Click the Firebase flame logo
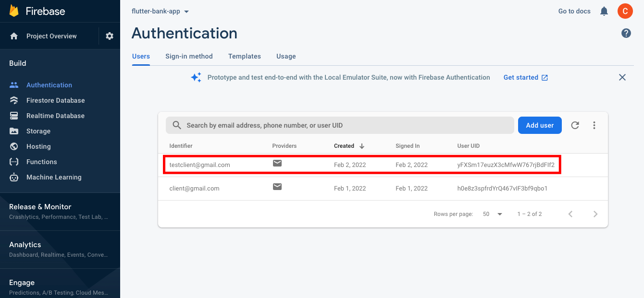The width and height of the screenshot is (644, 298). [14, 11]
